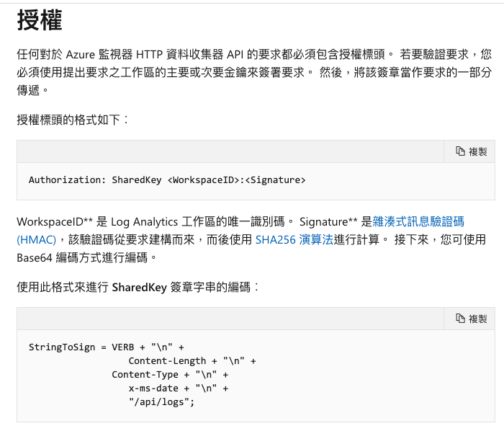
Task: Click the <Signature> placeholder in the code
Action: coord(276,180)
